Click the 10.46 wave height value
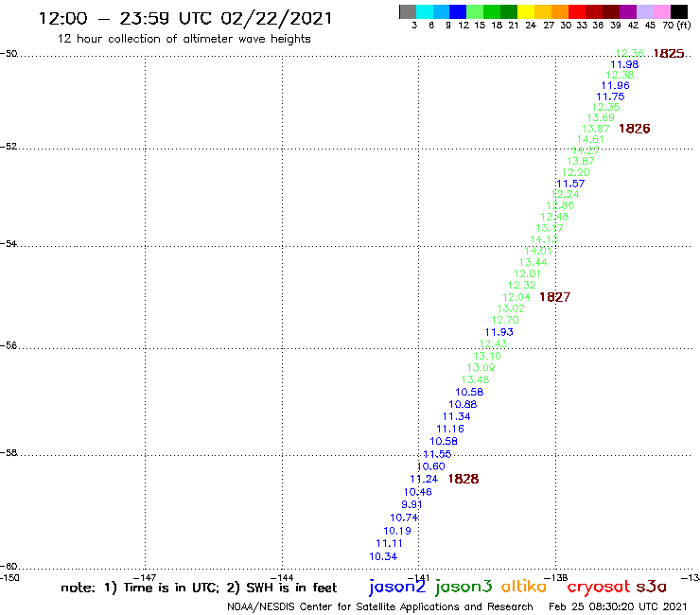The image size is (700, 615). click(x=418, y=492)
